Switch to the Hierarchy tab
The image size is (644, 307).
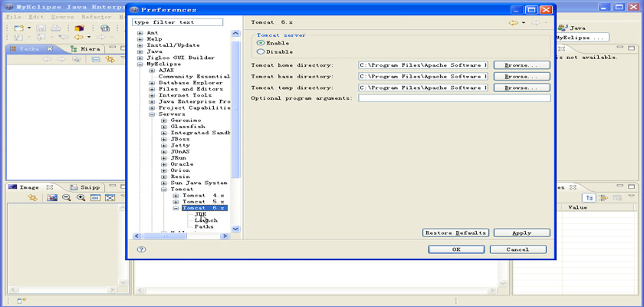pyautogui.click(x=85, y=48)
